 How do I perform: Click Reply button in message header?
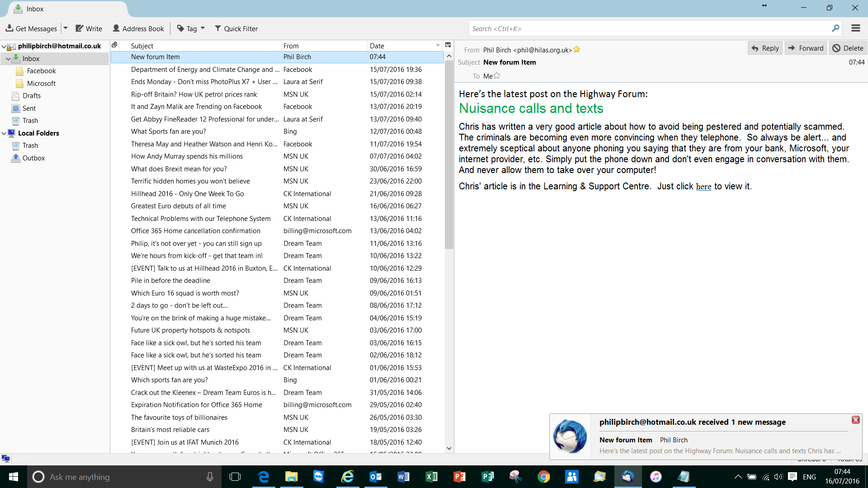[x=765, y=48]
